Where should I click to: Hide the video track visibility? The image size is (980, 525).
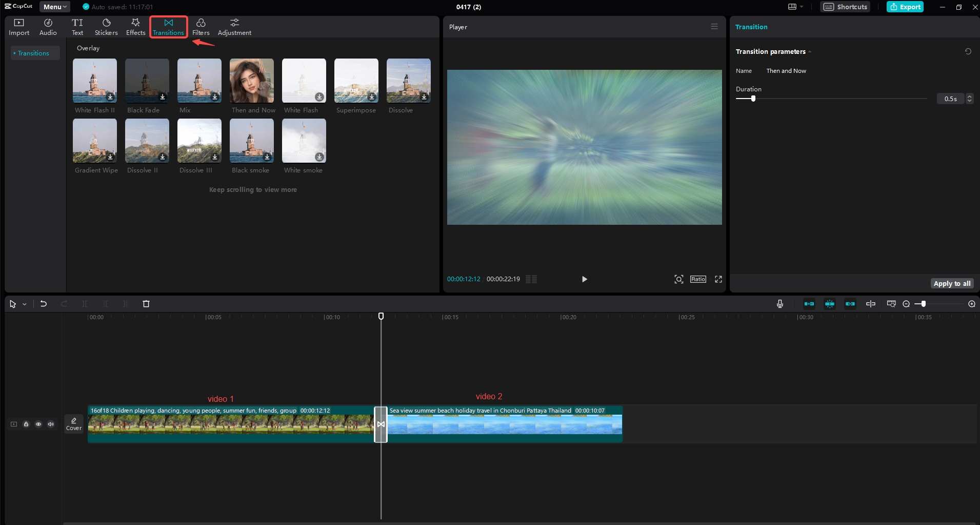coord(38,424)
